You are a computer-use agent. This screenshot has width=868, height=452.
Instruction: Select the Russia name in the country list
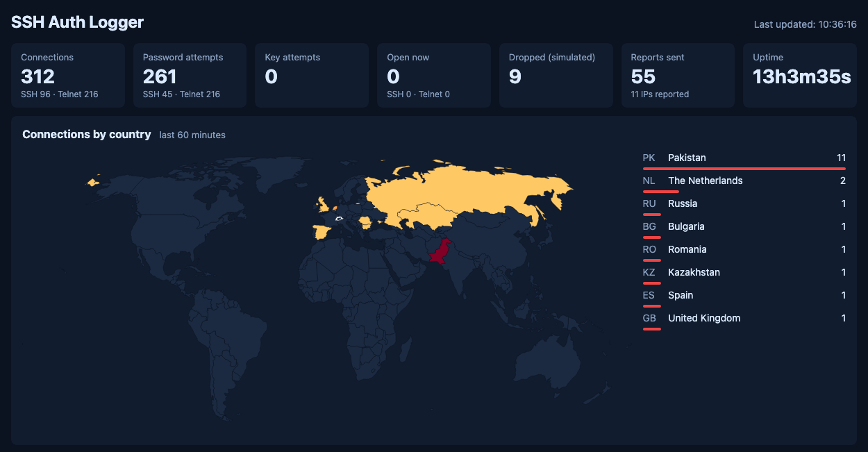tap(683, 203)
